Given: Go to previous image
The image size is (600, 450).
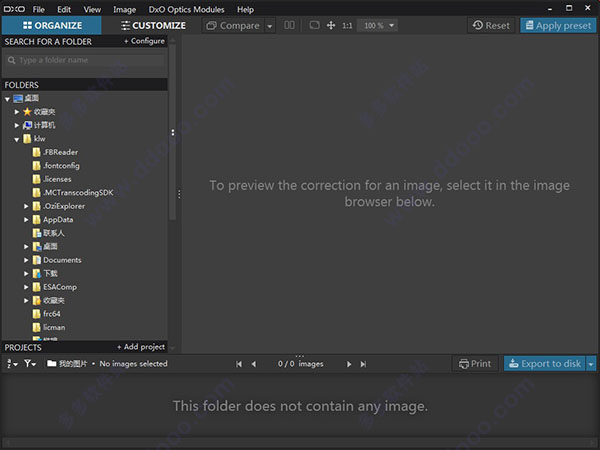Looking at the screenshot, I should (254, 364).
